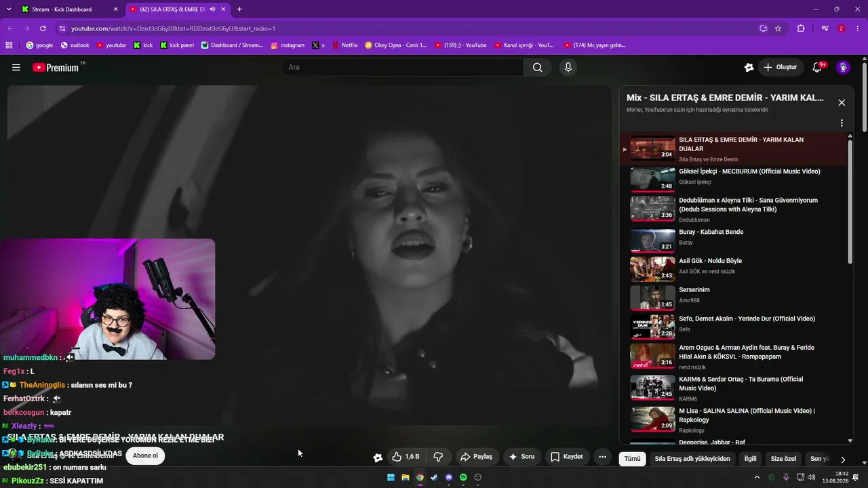The height and width of the screenshot is (488, 868).
Task: View site information icon in address bar
Action: pyautogui.click(x=62, y=28)
